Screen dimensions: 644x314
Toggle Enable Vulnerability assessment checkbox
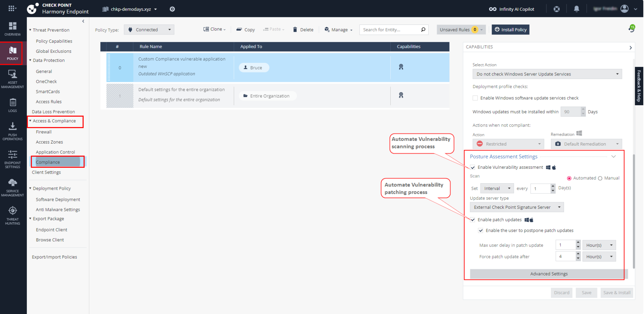[x=473, y=167]
